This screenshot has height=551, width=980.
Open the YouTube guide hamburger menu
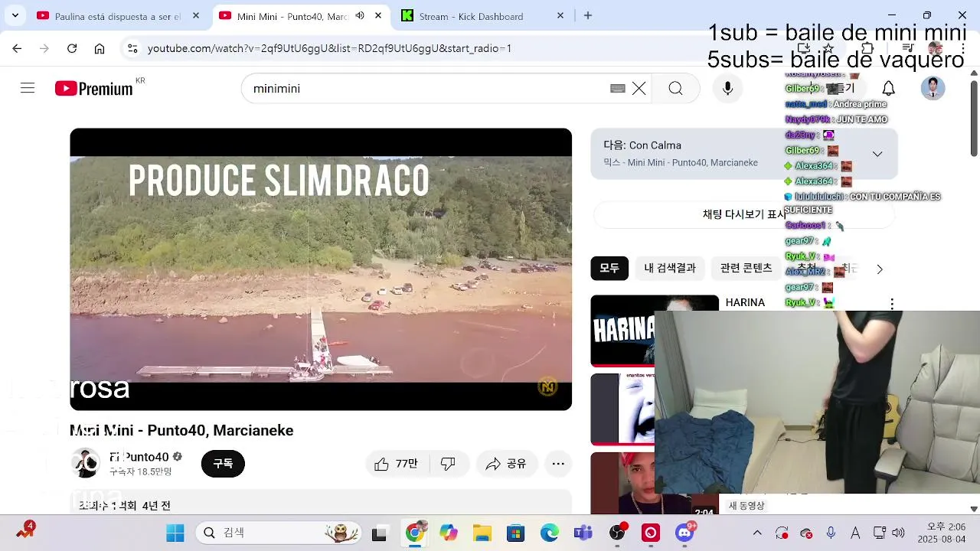(x=28, y=89)
